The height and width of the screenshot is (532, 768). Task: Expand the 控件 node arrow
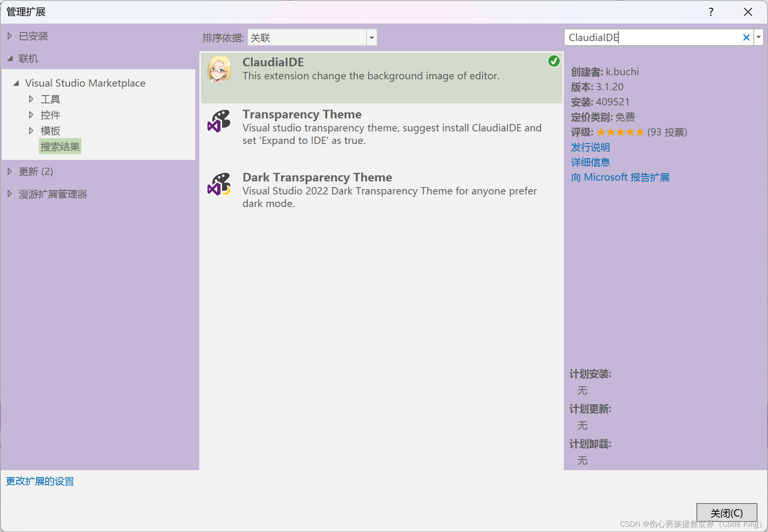point(31,115)
